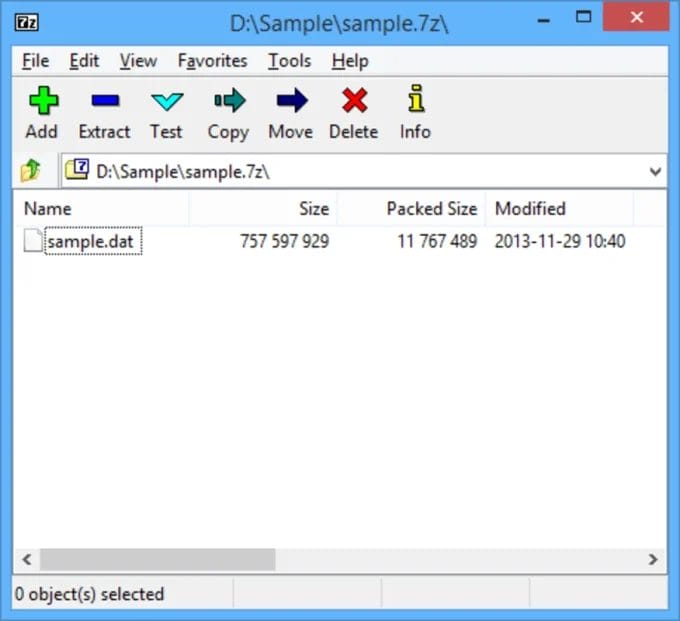680x621 pixels.
Task: Open the Favorites menu
Action: 212,61
